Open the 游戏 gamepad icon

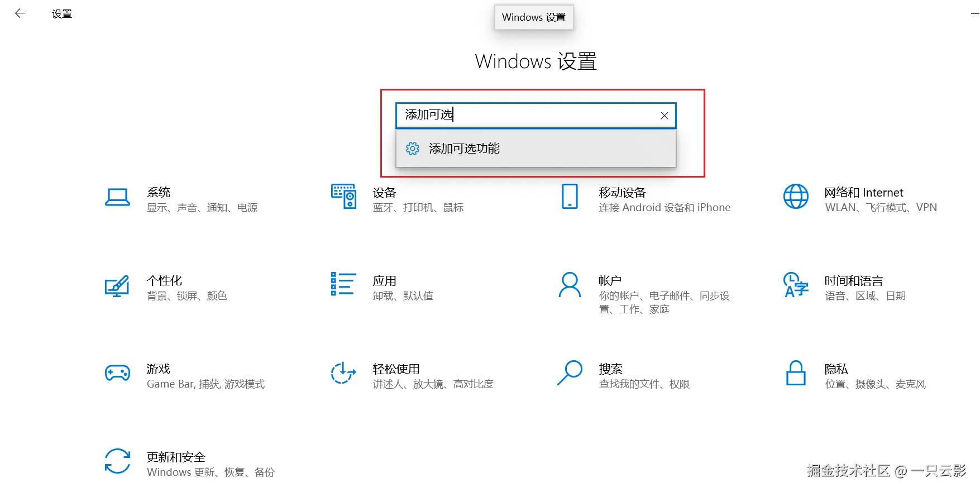117,373
